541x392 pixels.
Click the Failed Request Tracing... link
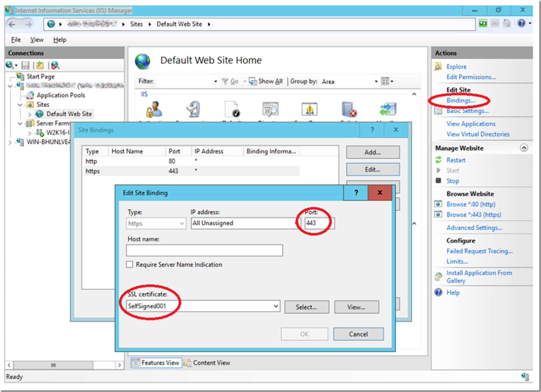tap(479, 251)
